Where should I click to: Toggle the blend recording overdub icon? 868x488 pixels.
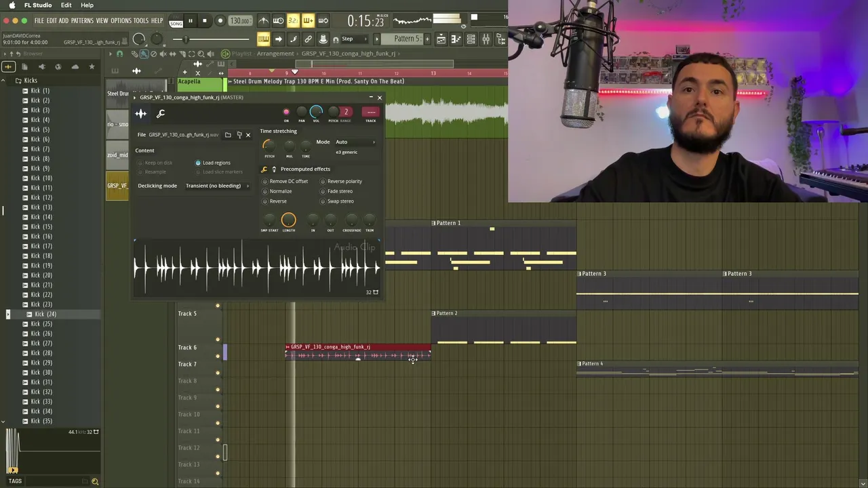click(x=308, y=21)
